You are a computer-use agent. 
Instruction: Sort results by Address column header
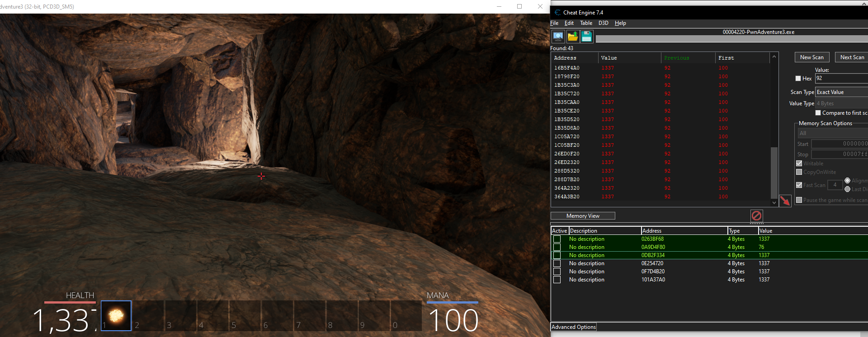pyautogui.click(x=574, y=58)
